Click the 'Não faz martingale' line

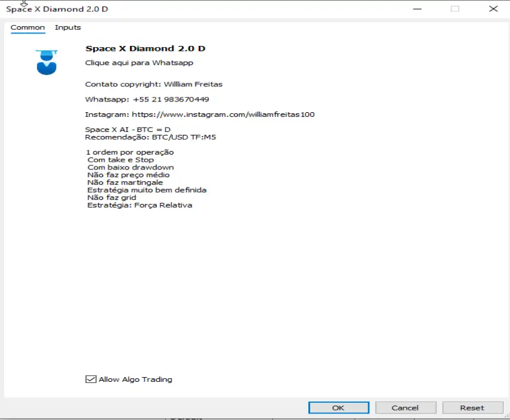click(125, 183)
